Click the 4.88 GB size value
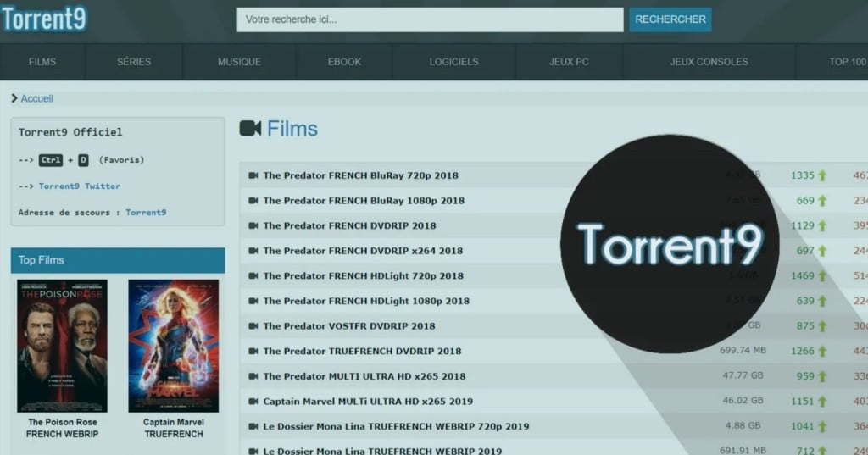The height and width of the screenshot is (455, 868). [x=743, y=425]
